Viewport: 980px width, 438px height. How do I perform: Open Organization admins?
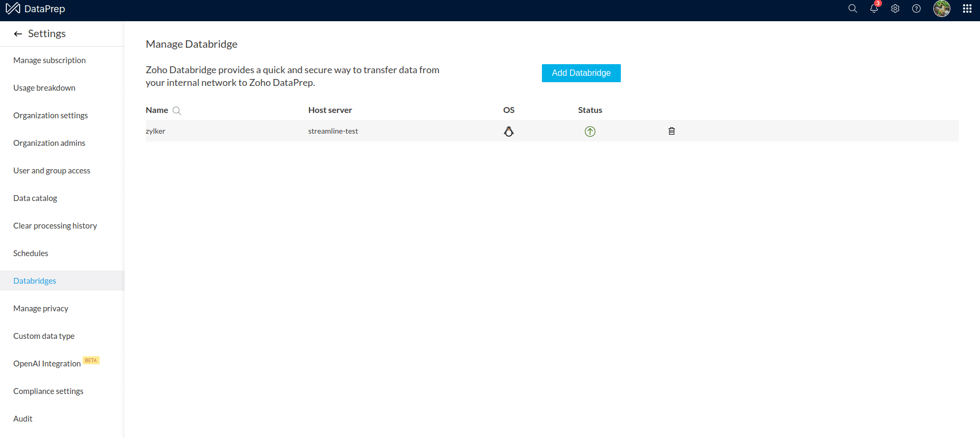49,143
